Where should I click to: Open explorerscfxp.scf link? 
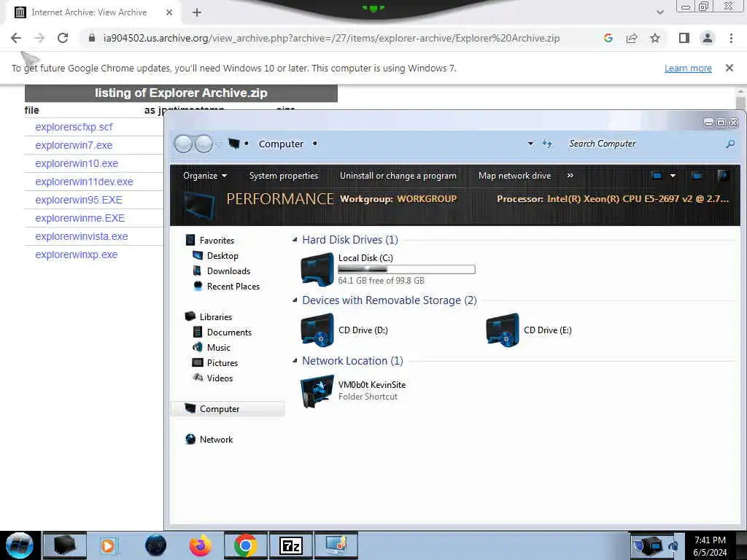(74, 127)
